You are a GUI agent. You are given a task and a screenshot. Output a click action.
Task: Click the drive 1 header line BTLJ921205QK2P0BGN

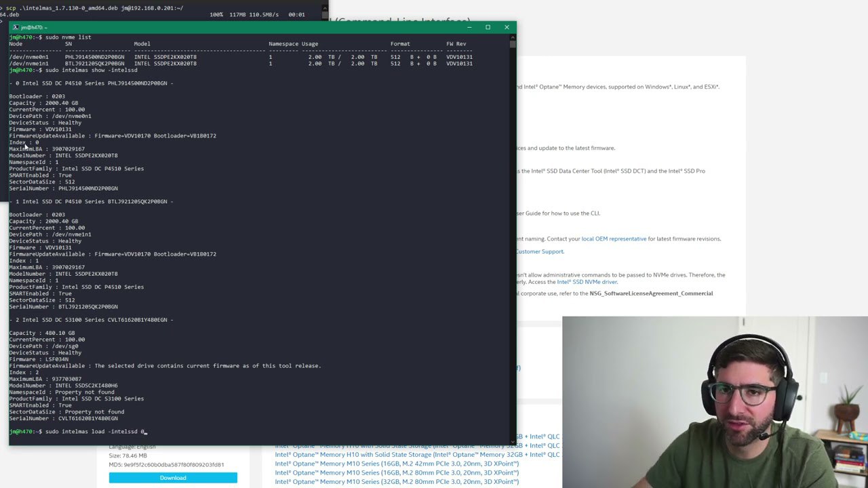click(91, 201)
